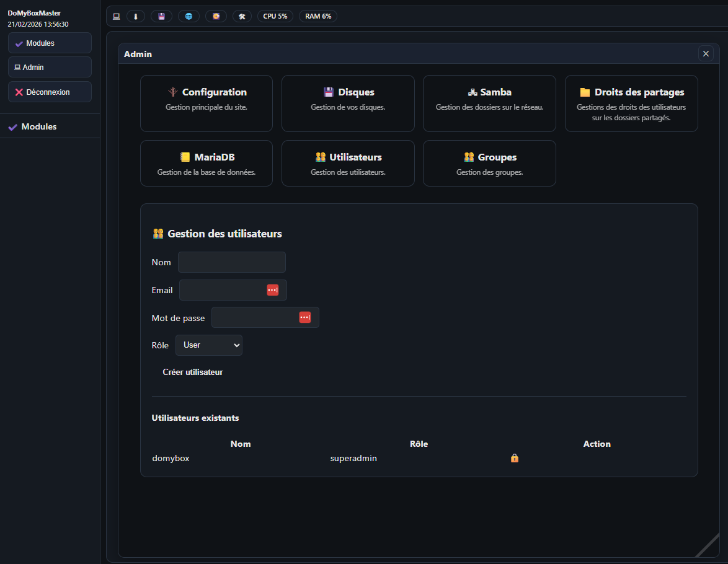Open the globe network icon in top bar
728x564 pixels.
pos(189,16)
